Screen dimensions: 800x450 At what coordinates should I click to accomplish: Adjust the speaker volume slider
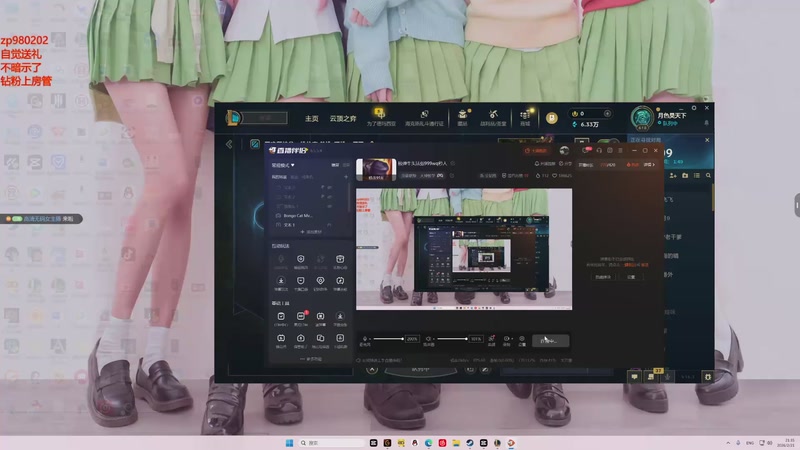pyautogui.click(x=452, y=339)
